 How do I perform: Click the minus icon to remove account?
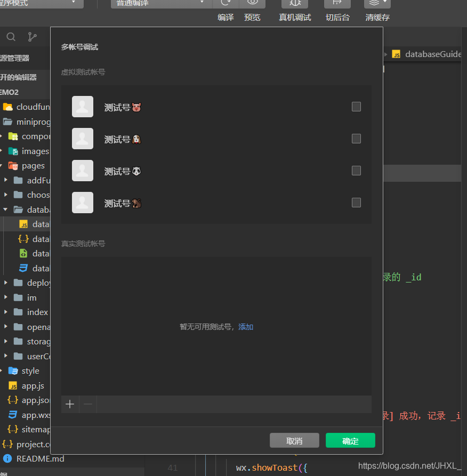click(88, 404)
